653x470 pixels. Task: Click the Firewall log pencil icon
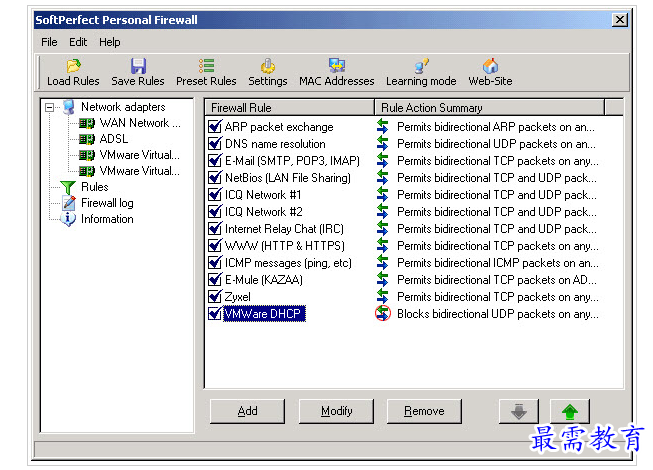coord(69,203)
